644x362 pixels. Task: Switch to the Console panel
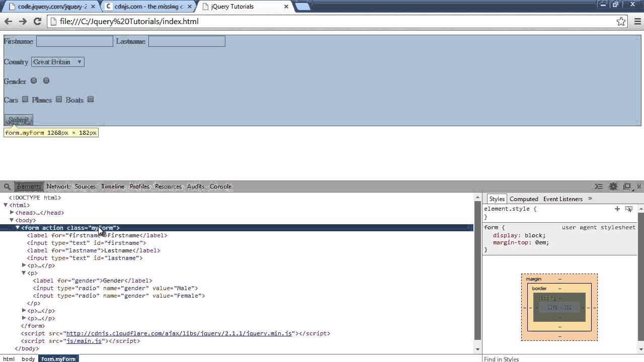pyautogui.click(x=220, y=187)
